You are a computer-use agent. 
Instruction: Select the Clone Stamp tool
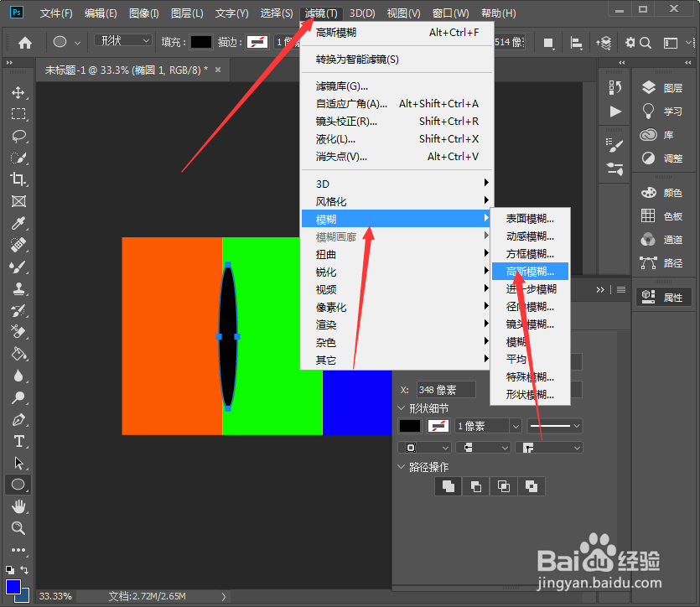pyautogui.click(x=18, y=288)
